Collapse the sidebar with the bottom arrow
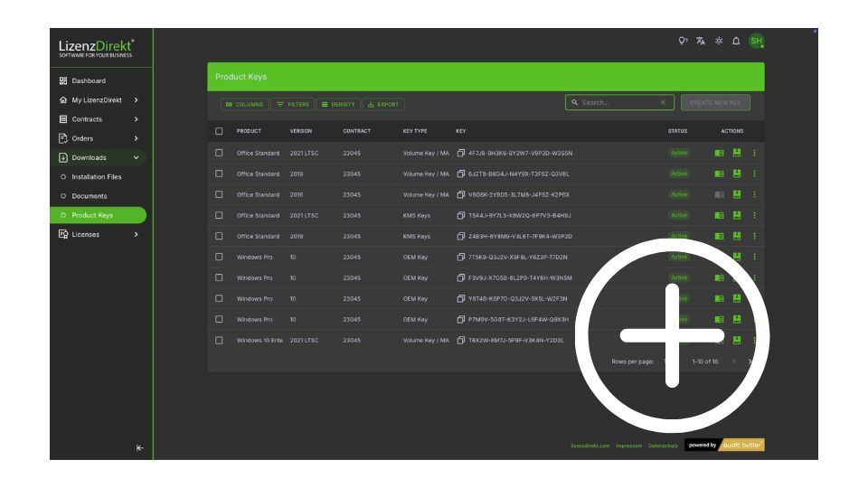Screen dimensions: 868x488 point(139,448)
